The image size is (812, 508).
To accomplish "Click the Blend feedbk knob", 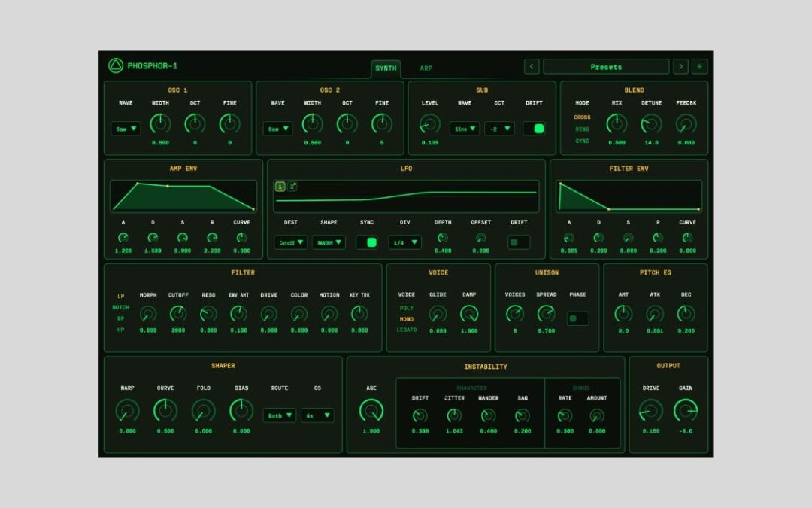I will [x=686, y=124].
